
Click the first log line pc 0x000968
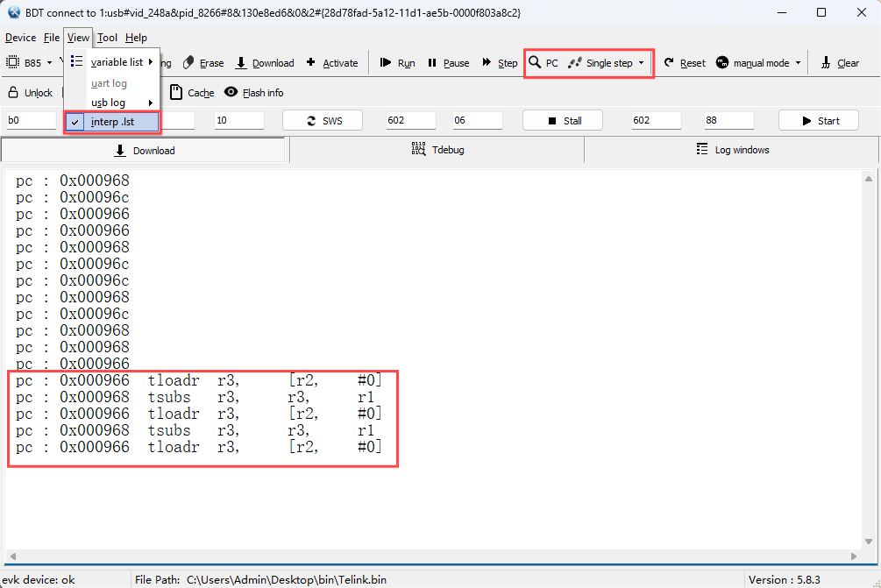click(x=73, y=181)
